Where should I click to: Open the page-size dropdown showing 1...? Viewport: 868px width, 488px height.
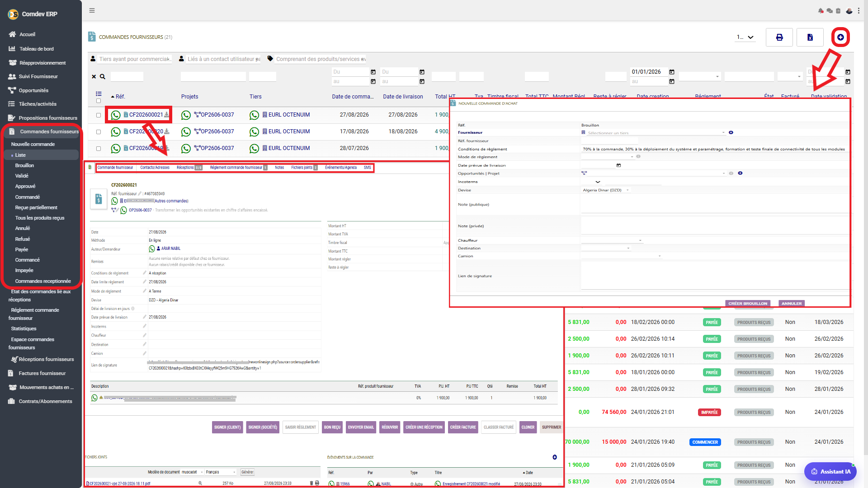click(745, 37)
